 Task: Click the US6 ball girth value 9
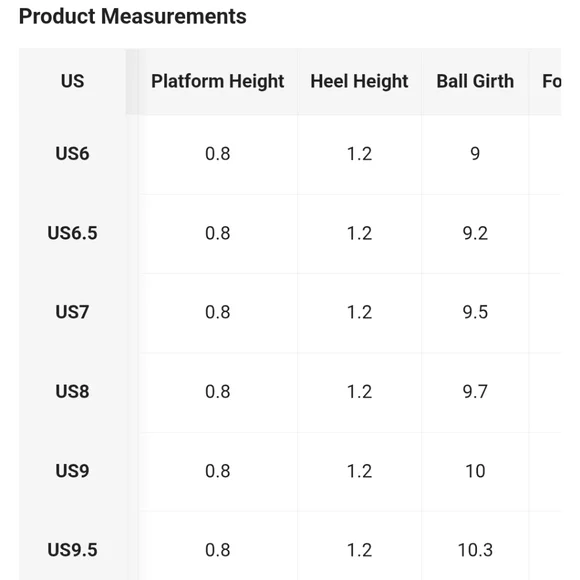point(475,154)
